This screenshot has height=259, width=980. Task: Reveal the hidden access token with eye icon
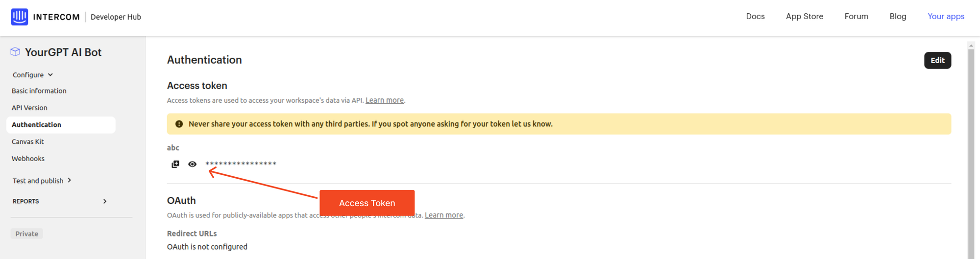(192, 164)
